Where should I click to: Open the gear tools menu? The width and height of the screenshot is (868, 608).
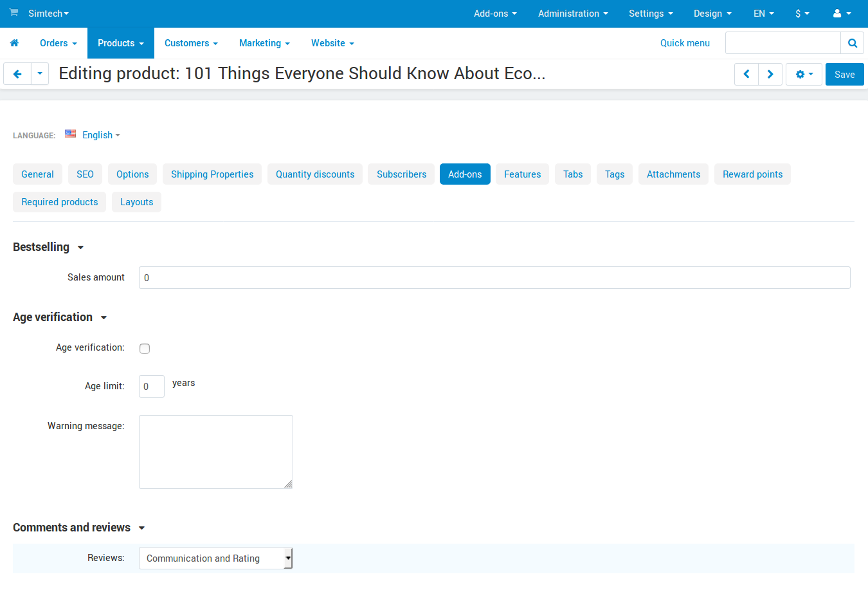(804, 74)
